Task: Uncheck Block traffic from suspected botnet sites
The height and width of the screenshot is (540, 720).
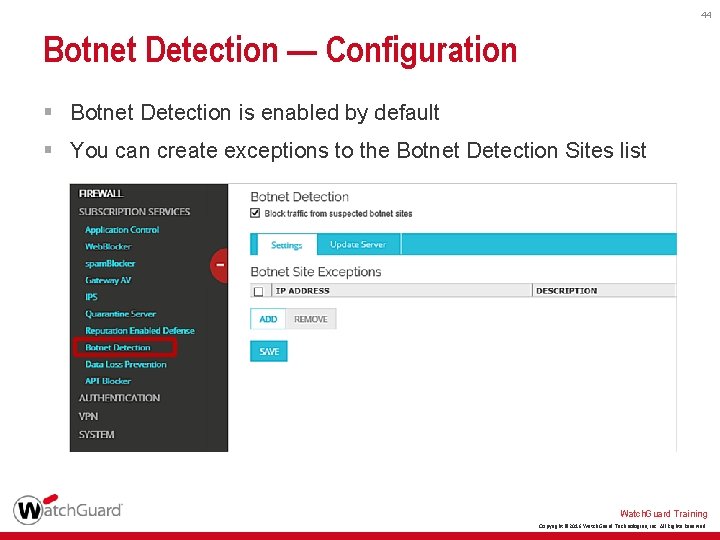Action: coord(255,213)
